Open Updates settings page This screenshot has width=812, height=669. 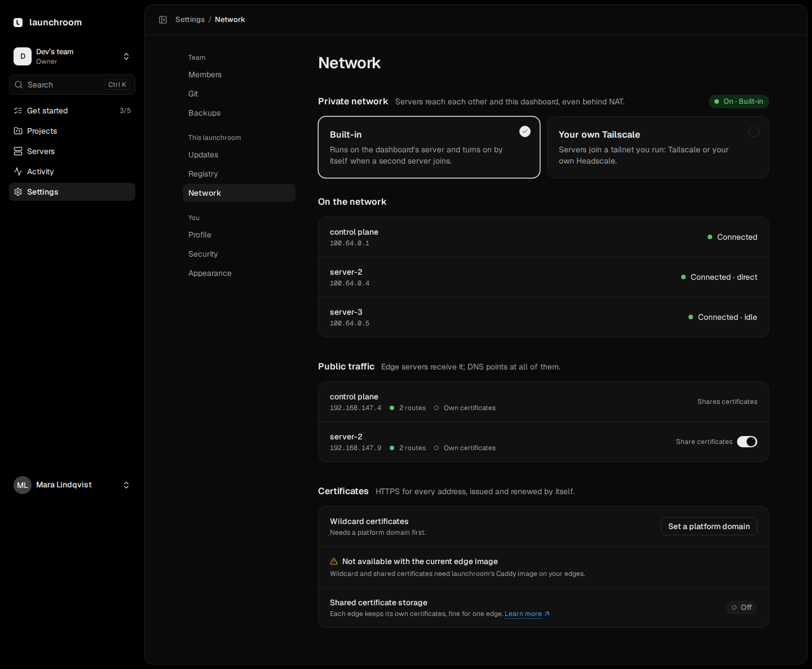tap(239, 155)
